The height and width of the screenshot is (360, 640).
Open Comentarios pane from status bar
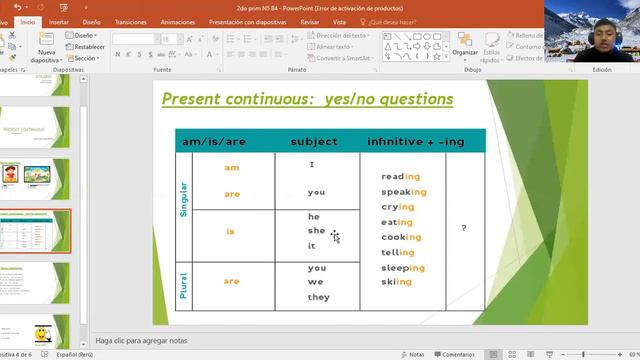[x=454, y=354]
